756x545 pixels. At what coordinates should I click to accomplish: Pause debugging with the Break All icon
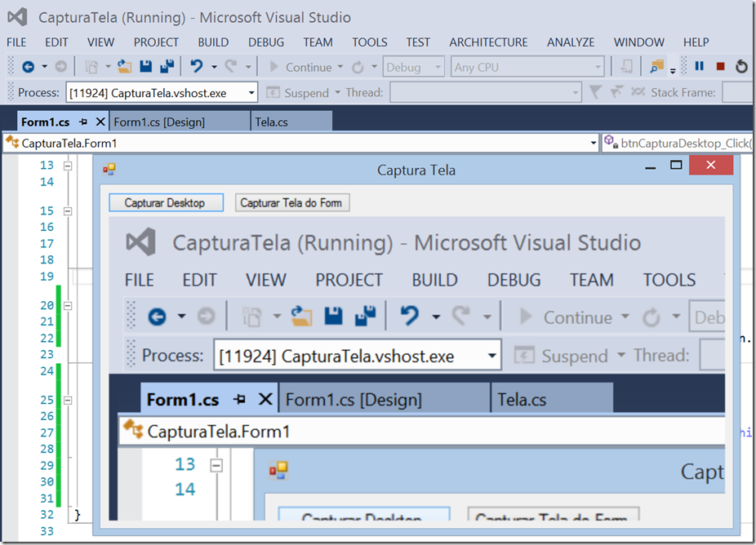(699, 66)
